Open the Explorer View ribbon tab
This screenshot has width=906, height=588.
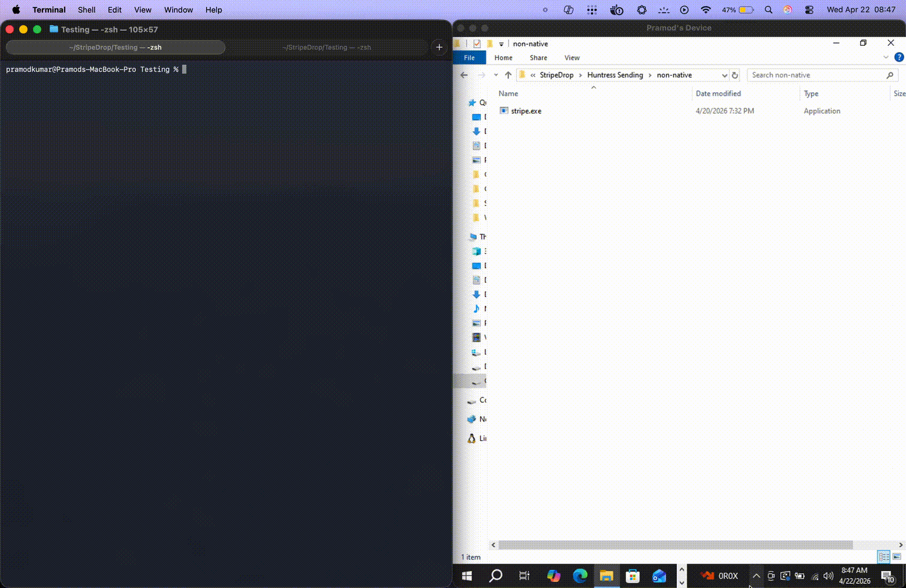pos(572,58)
